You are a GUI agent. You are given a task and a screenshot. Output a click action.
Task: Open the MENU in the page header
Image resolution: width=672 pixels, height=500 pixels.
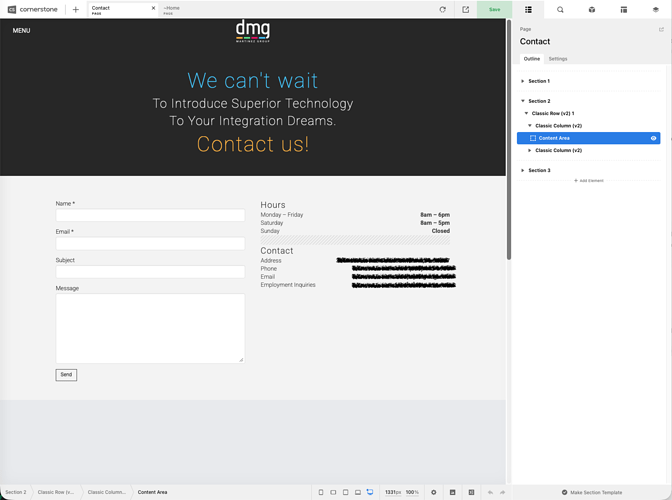click(x=21, y=31)
